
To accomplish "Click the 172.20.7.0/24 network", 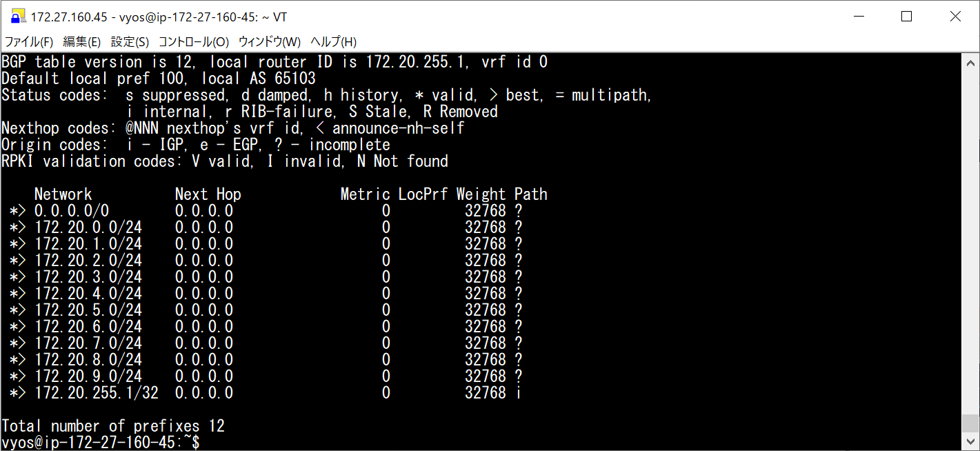I will point(88,343).
